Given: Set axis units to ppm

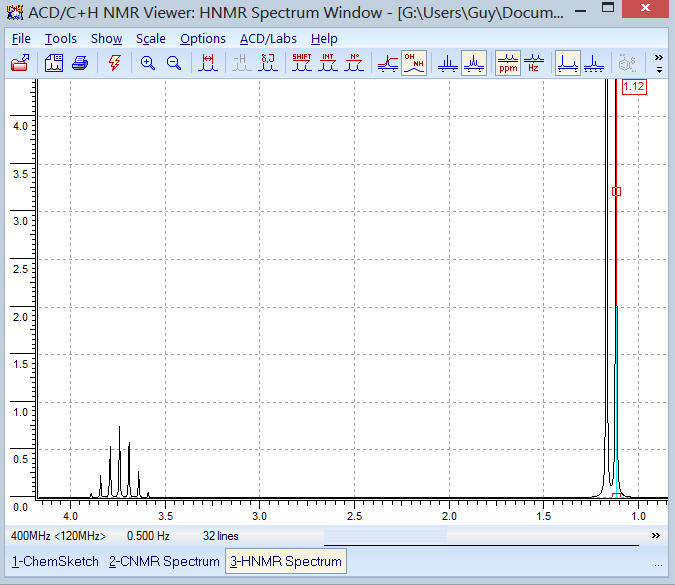Looking at the screenshot, I should point(508,63).
